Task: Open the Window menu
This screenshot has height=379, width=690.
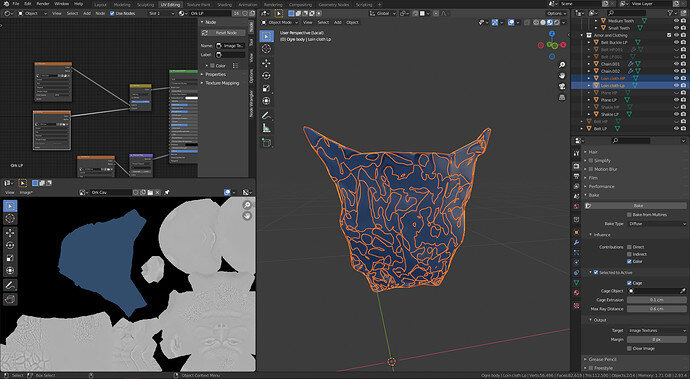Action: pos(62,4)
